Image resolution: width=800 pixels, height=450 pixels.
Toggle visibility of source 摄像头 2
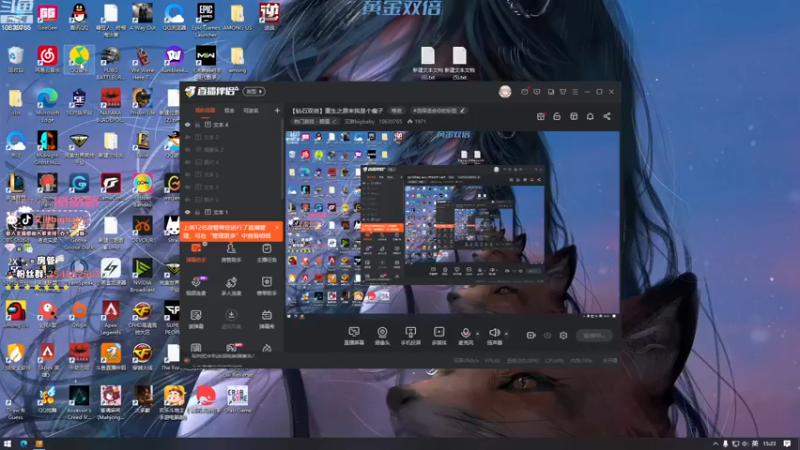pos(188,149)
